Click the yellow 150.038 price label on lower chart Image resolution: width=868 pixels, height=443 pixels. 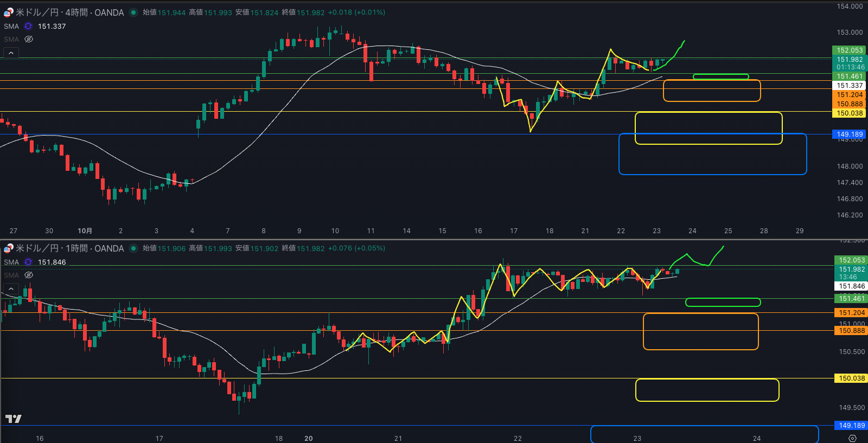(851, 378)
